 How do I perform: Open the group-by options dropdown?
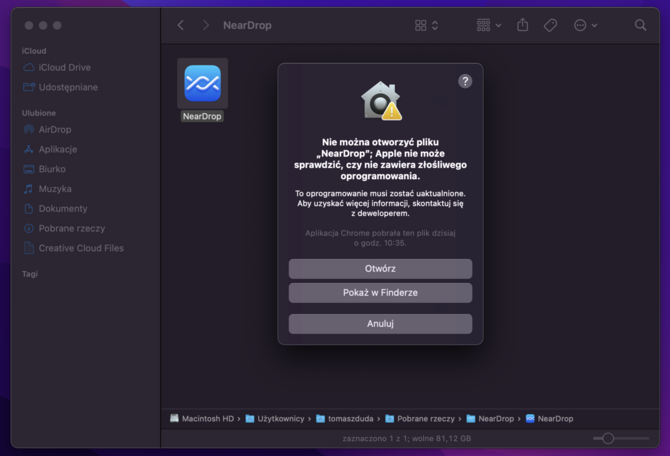(x=489, y=25)
